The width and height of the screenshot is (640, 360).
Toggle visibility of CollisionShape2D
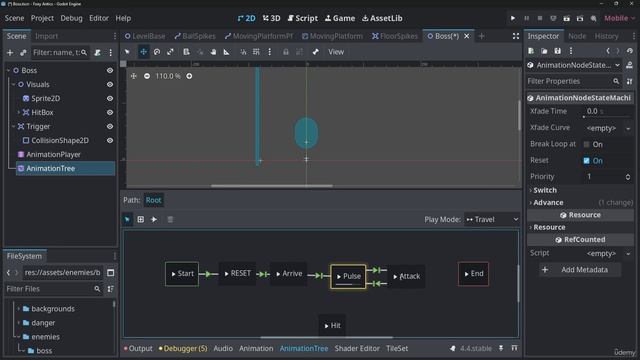tap(110, 140)
